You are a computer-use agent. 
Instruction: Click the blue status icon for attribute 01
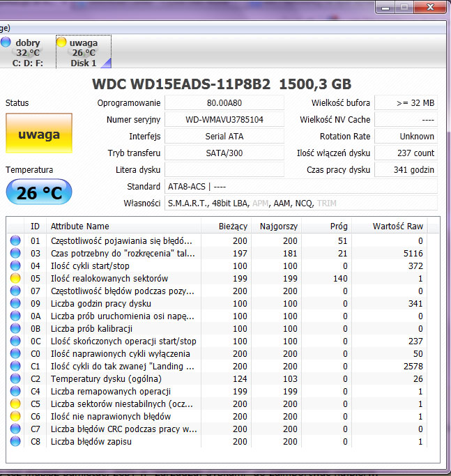[15, 240]
